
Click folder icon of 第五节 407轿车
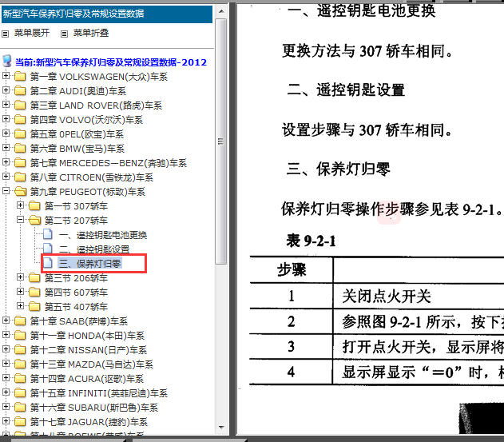click(x=34, y=307)
